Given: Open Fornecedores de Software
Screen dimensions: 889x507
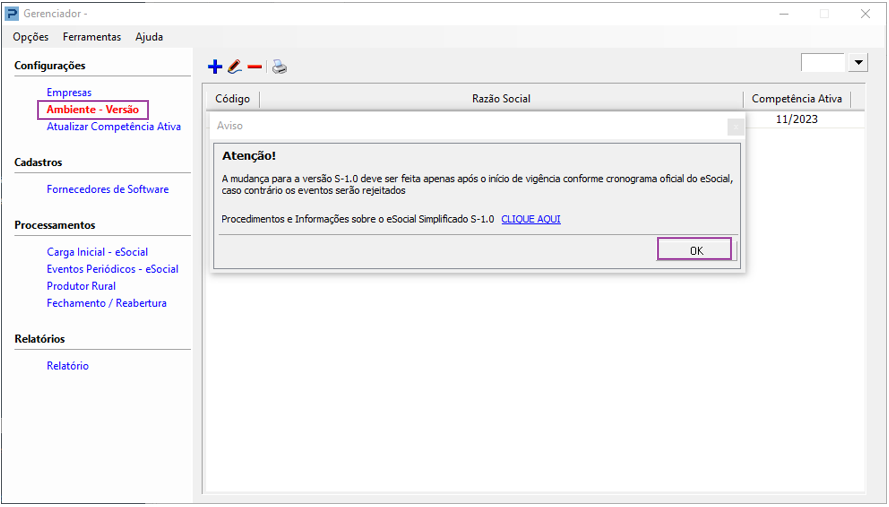Looking at the screenshot, I should 108,190.
